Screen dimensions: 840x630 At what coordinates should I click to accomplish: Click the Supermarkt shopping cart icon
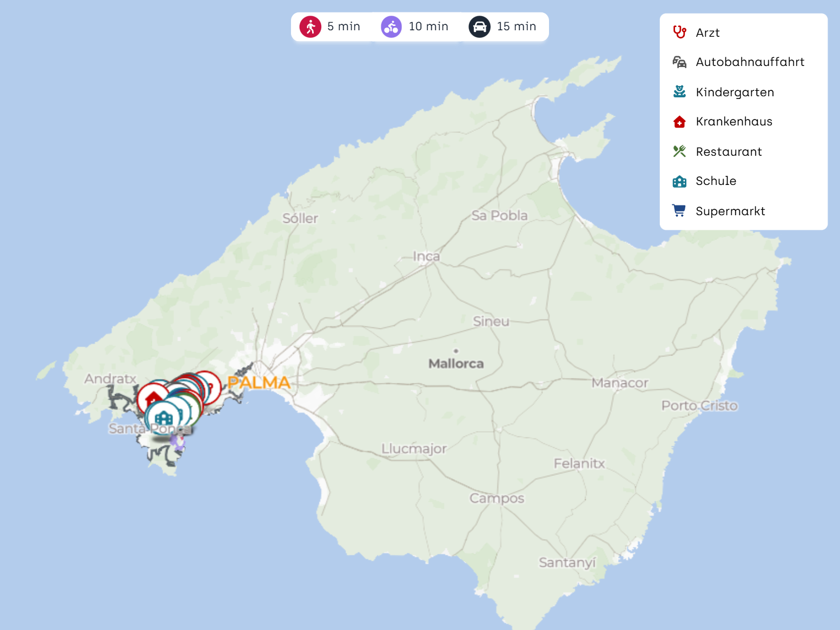coord(679,210)
